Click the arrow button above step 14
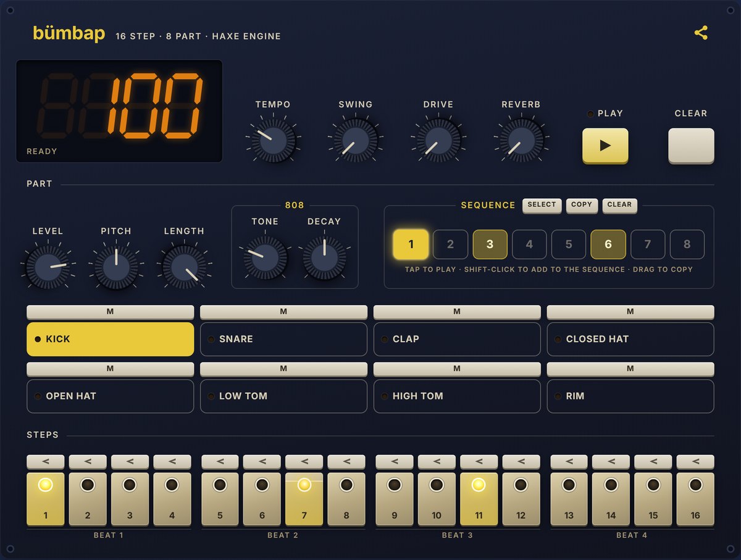 coord(611,461)
